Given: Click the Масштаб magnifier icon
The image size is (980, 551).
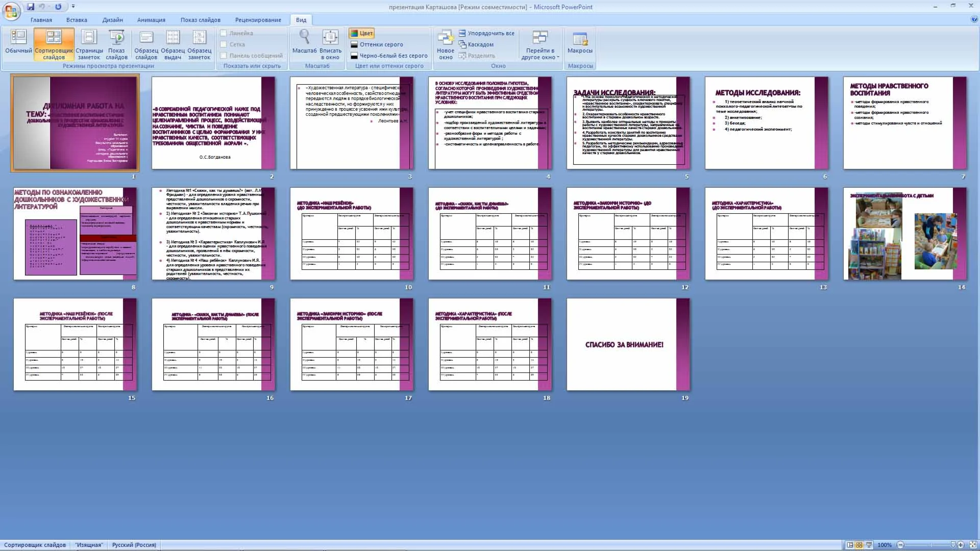Looking at the screenshot, I should coord(304,37).
